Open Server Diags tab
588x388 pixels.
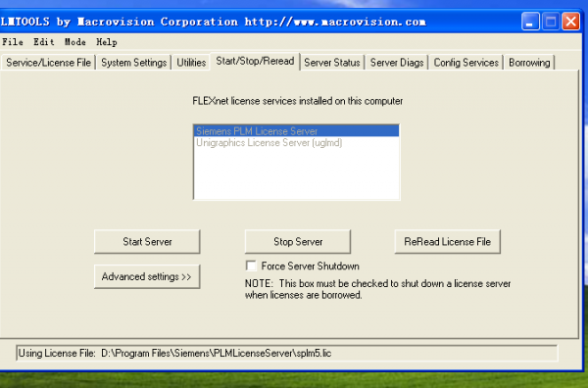(x=397, y=63)
